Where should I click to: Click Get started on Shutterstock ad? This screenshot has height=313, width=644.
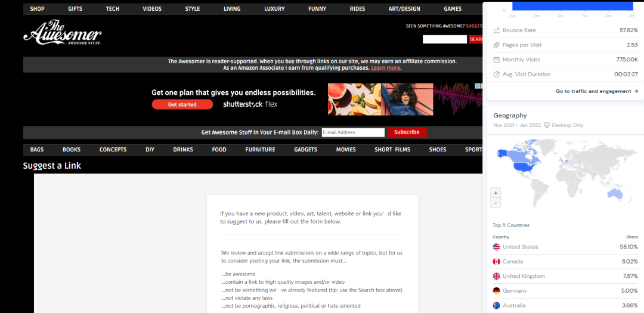(x=182, y=104)
